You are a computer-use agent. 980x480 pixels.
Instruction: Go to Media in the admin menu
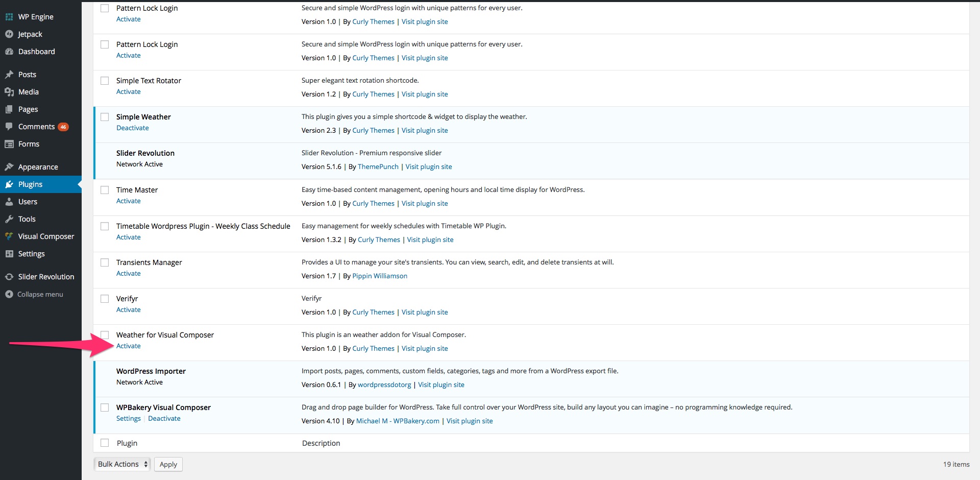(29, 92)
